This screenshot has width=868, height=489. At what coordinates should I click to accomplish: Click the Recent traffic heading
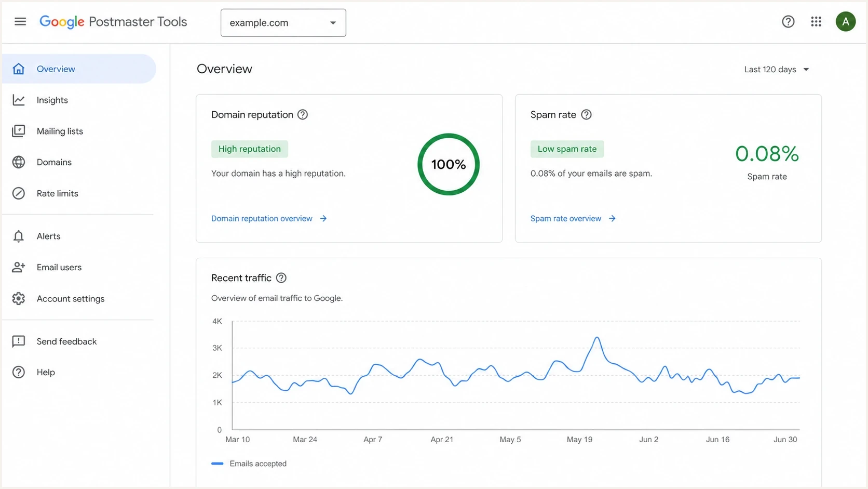[241, 277]
